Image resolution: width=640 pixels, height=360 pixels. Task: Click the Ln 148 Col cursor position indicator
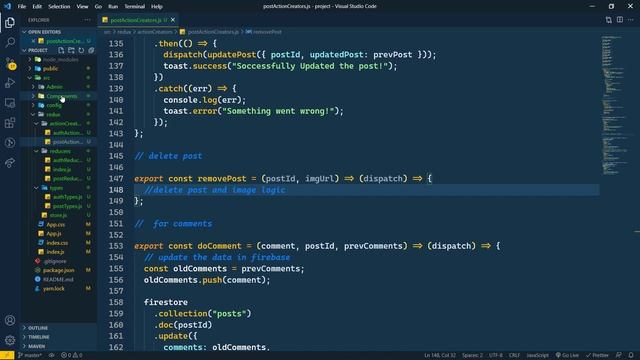click(x=440, y=355)
